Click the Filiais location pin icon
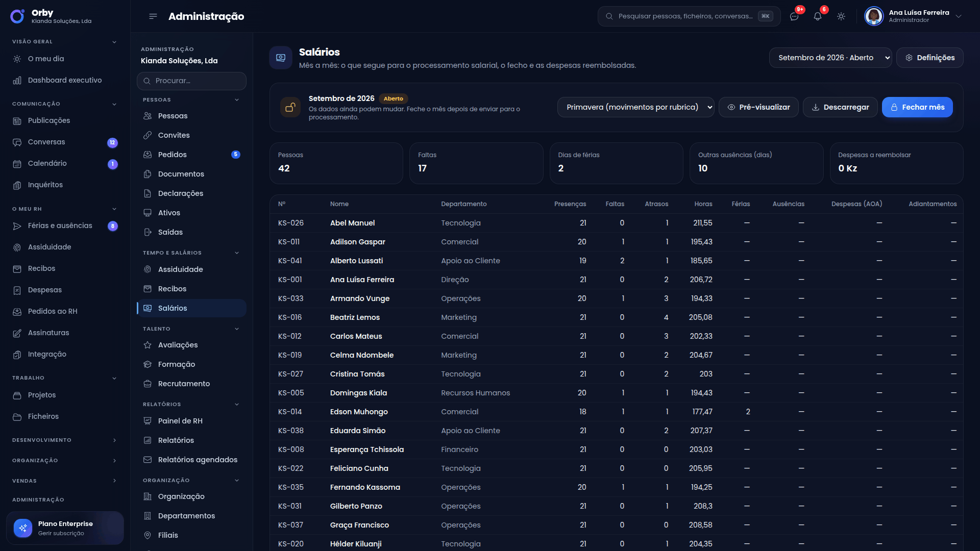The width and height of the screenshot is (980, 551). (x=148, y=535)
